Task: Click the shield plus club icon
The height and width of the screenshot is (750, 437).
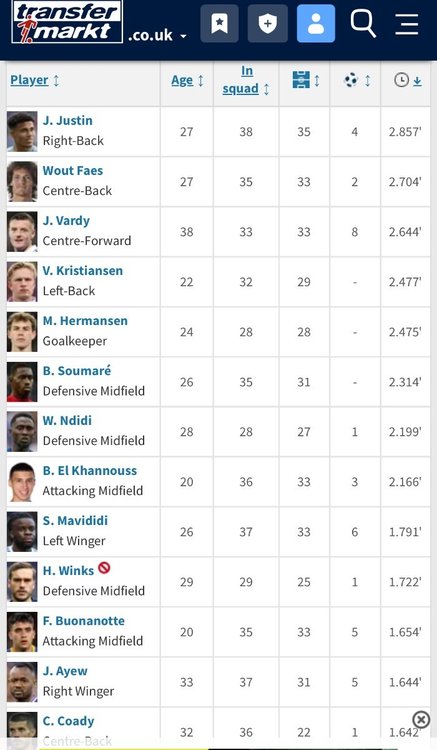Action: [268, 23]
